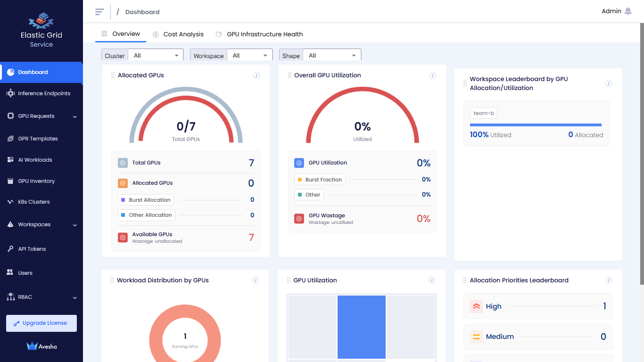Open GPU Inventory from the sidebar
Screen dimensions: 644x362
[36, 181]
